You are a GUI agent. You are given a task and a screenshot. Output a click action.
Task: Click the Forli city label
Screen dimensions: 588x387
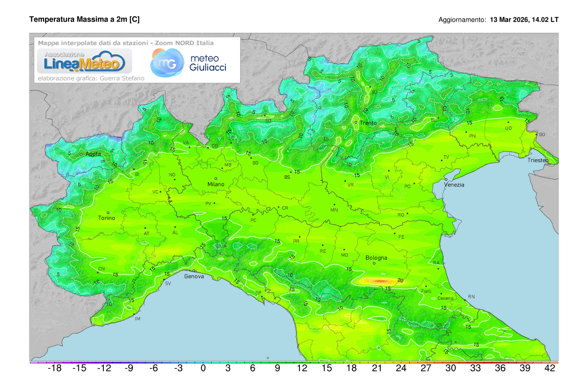pyautogui.click(x=427, y=290)
